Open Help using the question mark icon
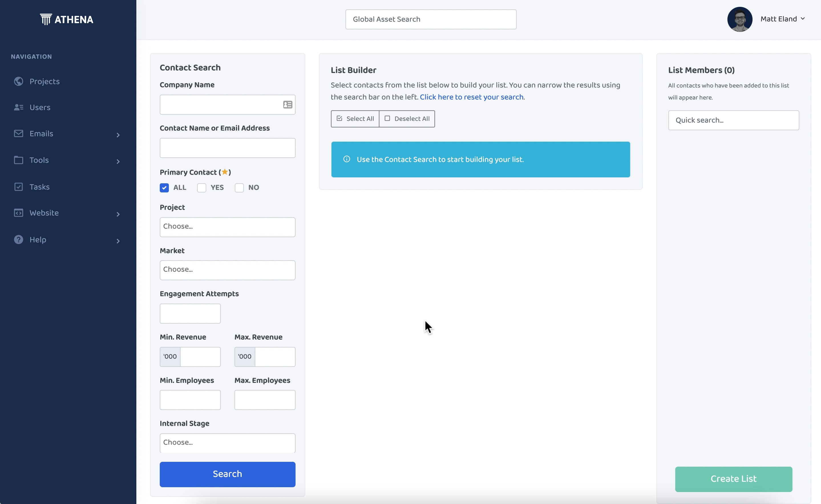The height and width of the screenshot is (504, 821). pyautogui.click(x=18, y=239)
